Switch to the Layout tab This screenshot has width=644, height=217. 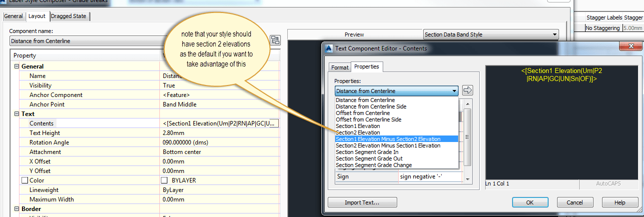point(37,16)
